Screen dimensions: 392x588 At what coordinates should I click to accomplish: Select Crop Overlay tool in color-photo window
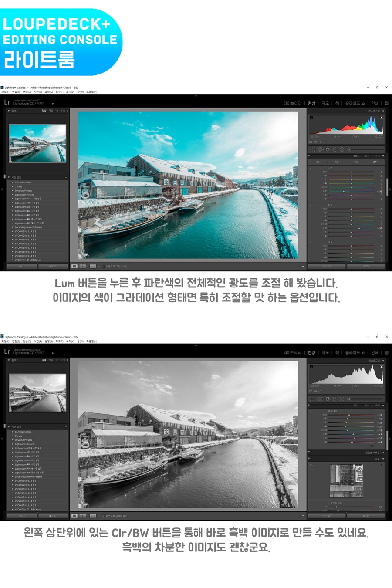click(x=313, y=149)
